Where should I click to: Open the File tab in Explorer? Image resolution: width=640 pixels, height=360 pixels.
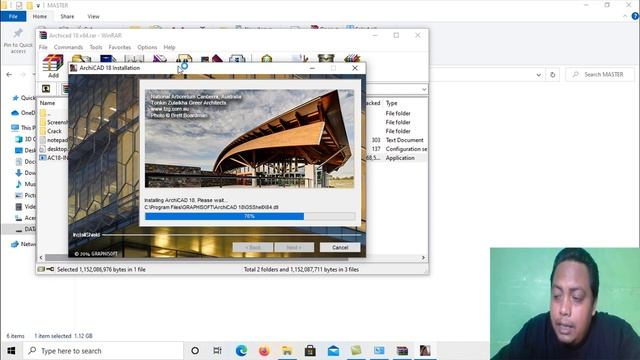point(13,16)
